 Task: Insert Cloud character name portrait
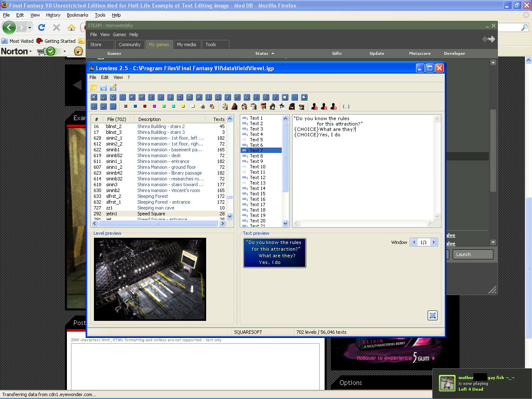(225, 106)
